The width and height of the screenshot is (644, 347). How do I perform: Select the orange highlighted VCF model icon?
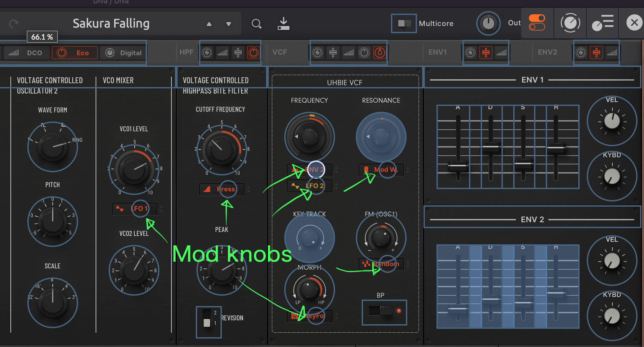coord(380,52)
